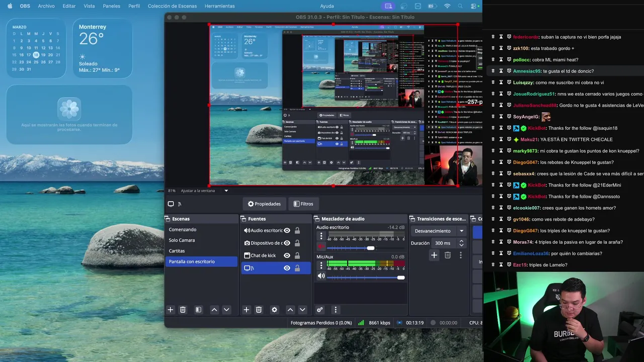Move the selected source down
This screenshot has height=362, width=644.
(302, 310)
